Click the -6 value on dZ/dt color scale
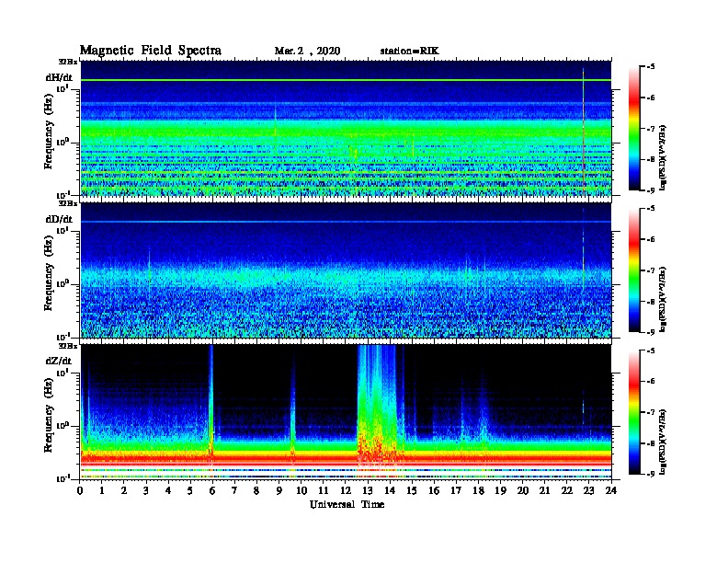The width and height of the screenshot is (728, 563). click(651, 382)
